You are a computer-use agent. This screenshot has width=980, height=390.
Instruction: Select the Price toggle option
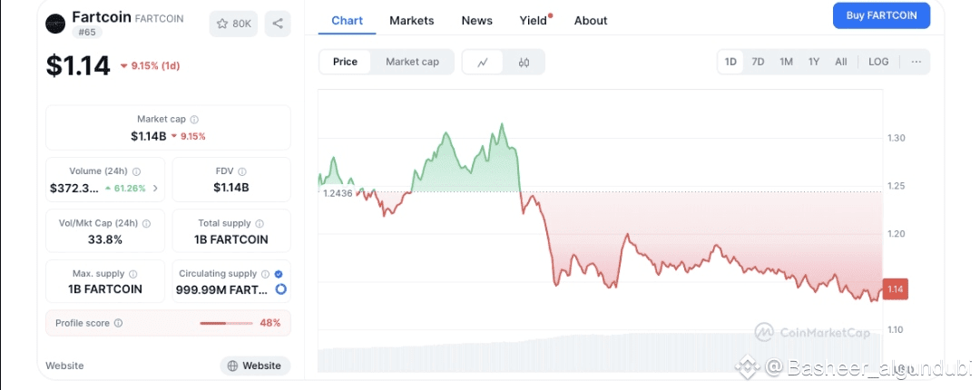pos(345,62)
